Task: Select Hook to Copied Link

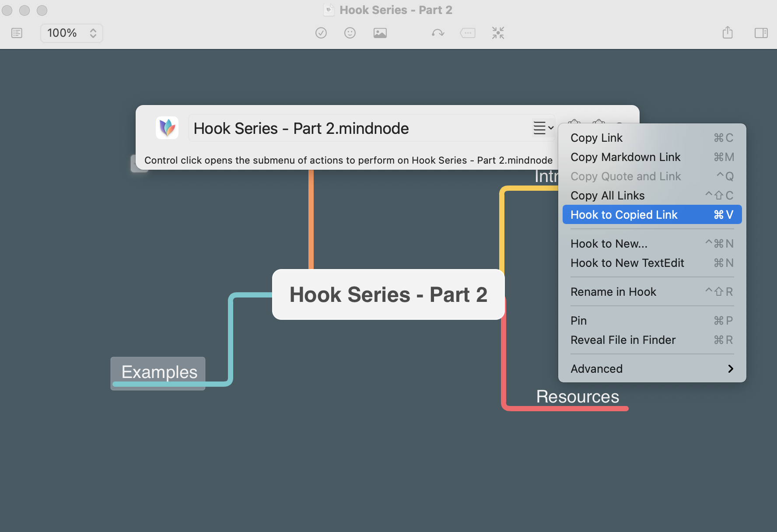Action: (x=652, y=215)
